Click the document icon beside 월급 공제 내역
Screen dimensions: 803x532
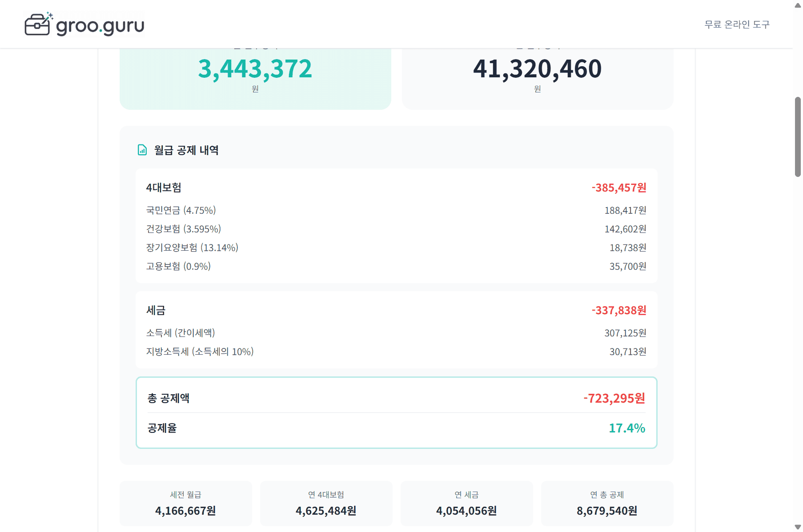[x=142, y=150]
